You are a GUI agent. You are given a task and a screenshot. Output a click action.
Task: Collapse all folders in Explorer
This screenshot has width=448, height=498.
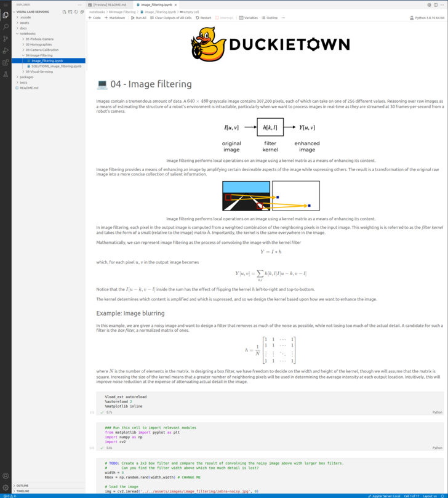pos(82,12)
